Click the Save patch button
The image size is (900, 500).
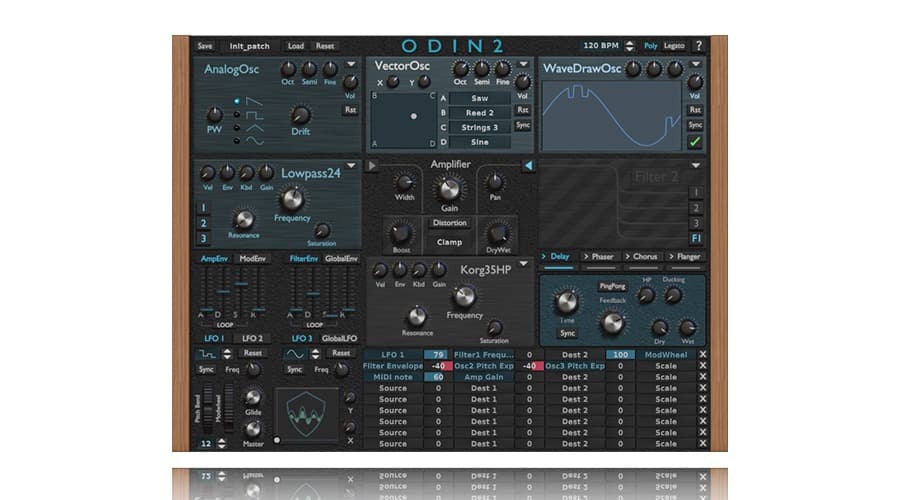tap(205, 46)
